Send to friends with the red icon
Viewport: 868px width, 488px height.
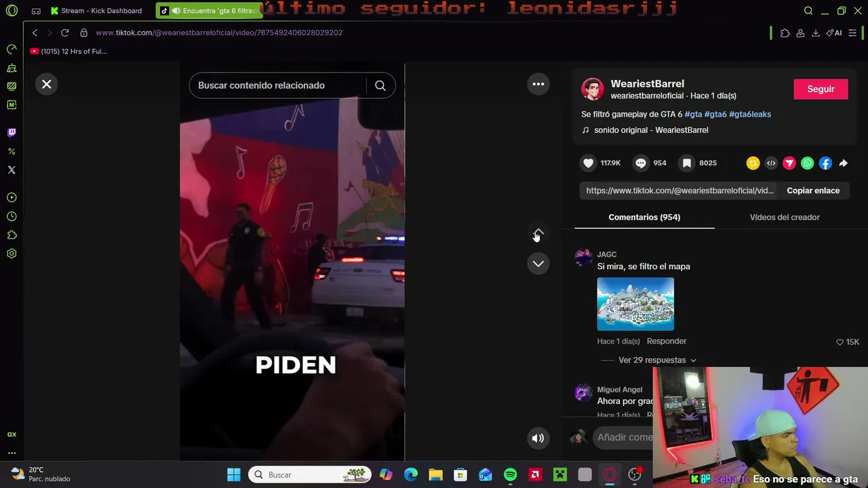789,163
